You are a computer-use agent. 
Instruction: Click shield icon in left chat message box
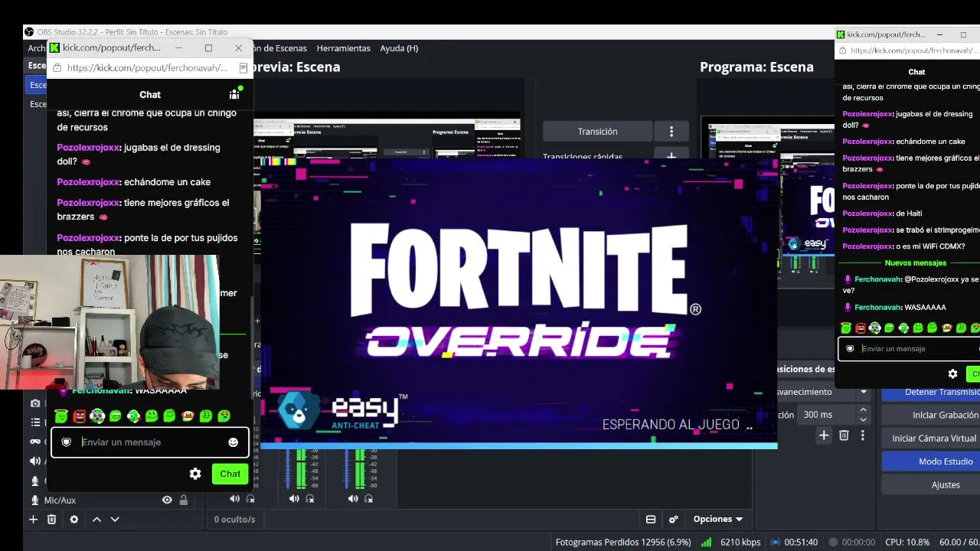pos(66,442)
